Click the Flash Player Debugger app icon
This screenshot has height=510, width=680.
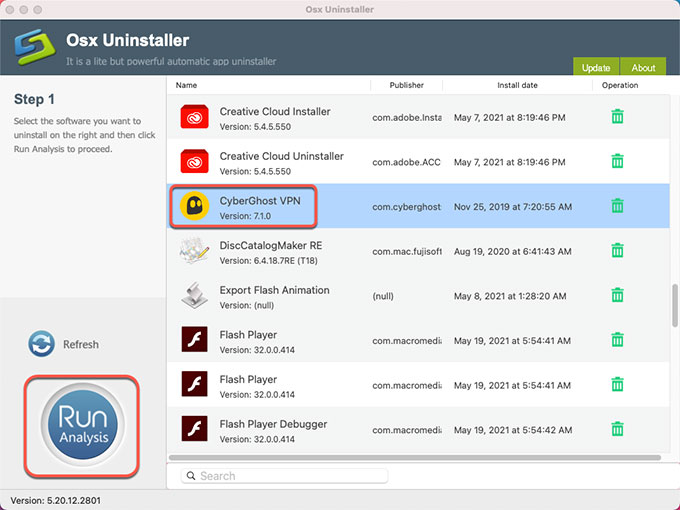coord(194,428)
